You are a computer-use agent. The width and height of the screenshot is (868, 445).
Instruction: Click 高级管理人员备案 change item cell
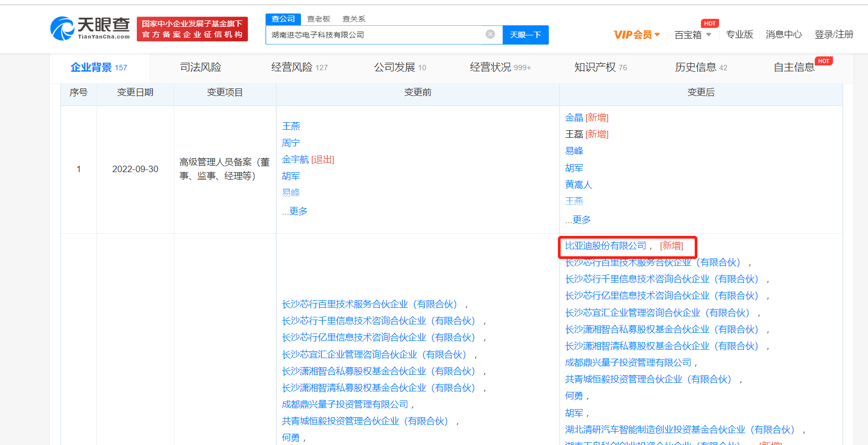pos(225,169)
